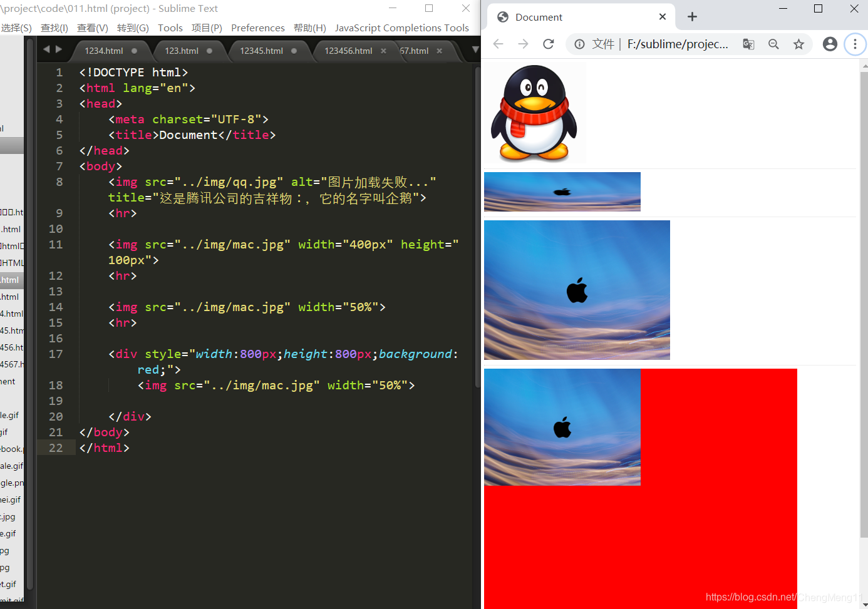Open the 查看(V) menu
This screenshot has height=609, width=868.
click(x=93, y=28)
